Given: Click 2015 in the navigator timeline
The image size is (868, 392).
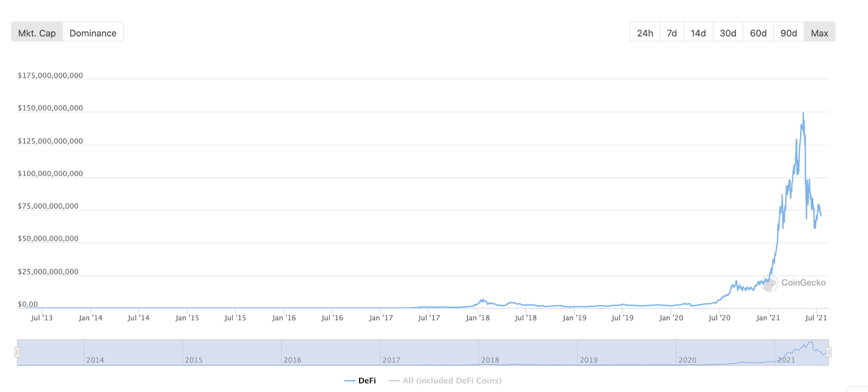Looking at the screenshot, I should click(194, 360).
